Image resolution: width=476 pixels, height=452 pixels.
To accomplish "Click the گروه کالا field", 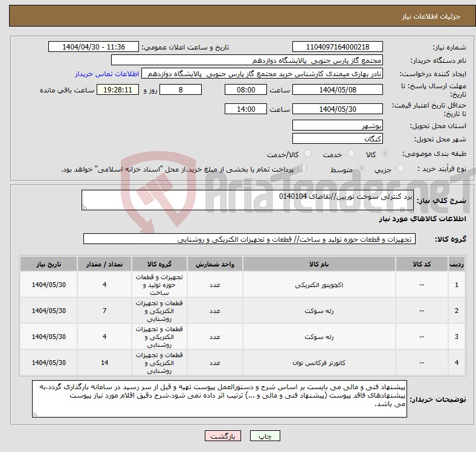I will (249, 239).
